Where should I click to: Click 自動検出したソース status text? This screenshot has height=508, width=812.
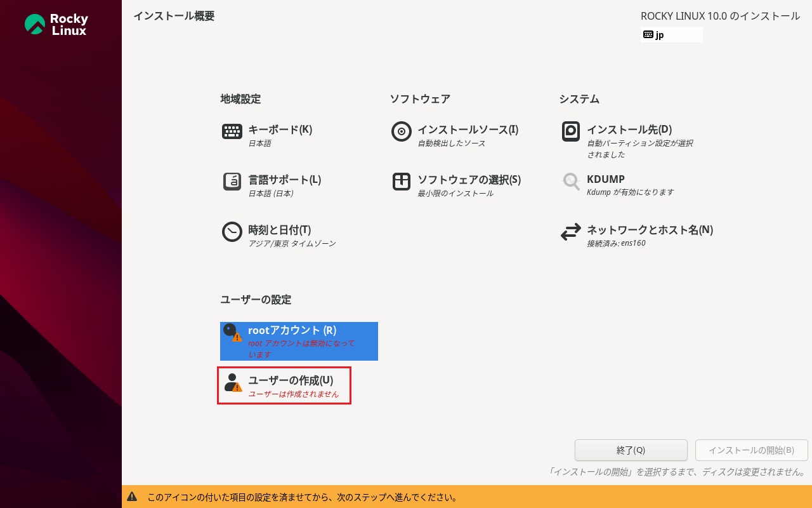tap(452, 144)
